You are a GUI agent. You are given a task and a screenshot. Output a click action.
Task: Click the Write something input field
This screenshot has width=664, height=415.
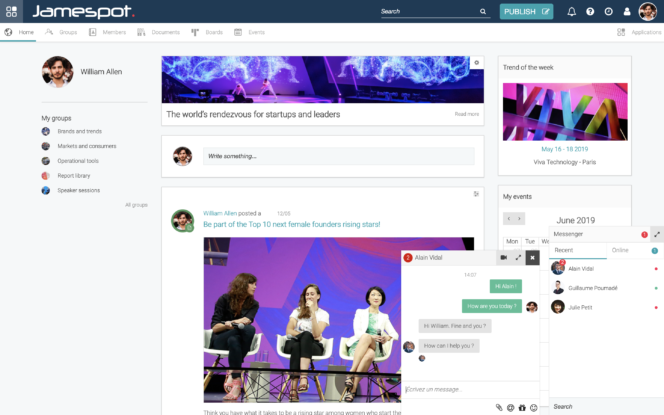point(338,156)
